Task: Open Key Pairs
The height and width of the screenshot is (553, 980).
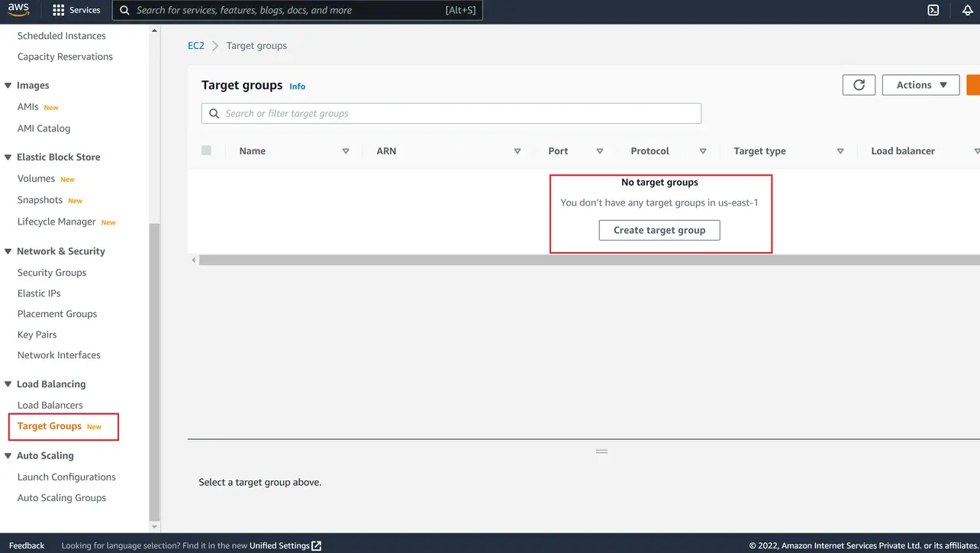Action: [37, 335]
